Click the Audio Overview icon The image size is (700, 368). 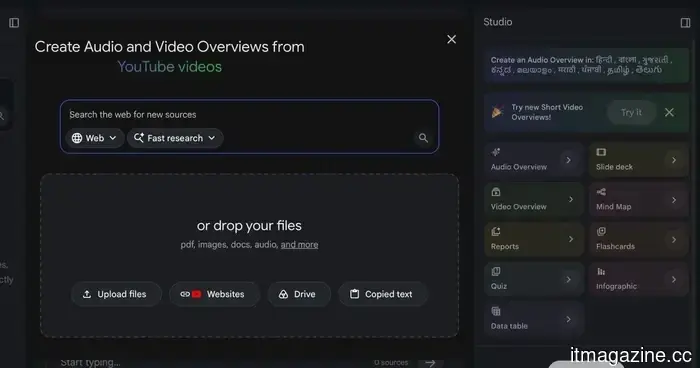click(496, 152)
